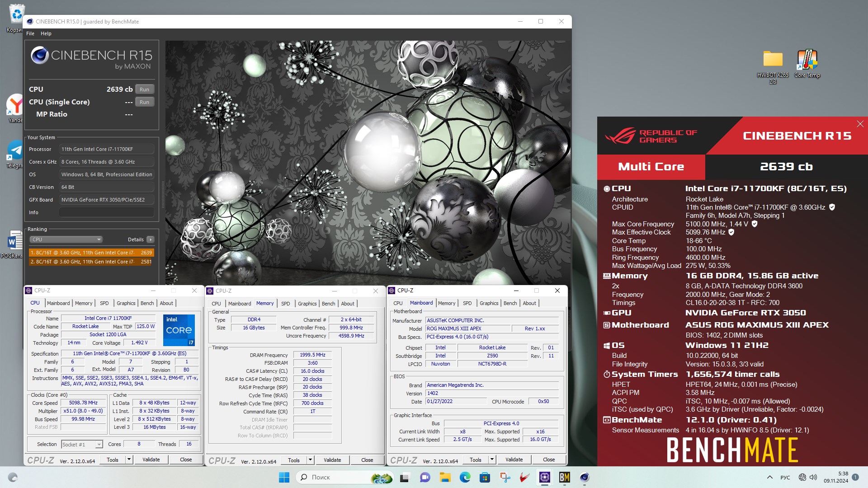Switch to CPU tab in middle CPU-Z window
Viewport: 868px width, 488px height.
[217, 304]
